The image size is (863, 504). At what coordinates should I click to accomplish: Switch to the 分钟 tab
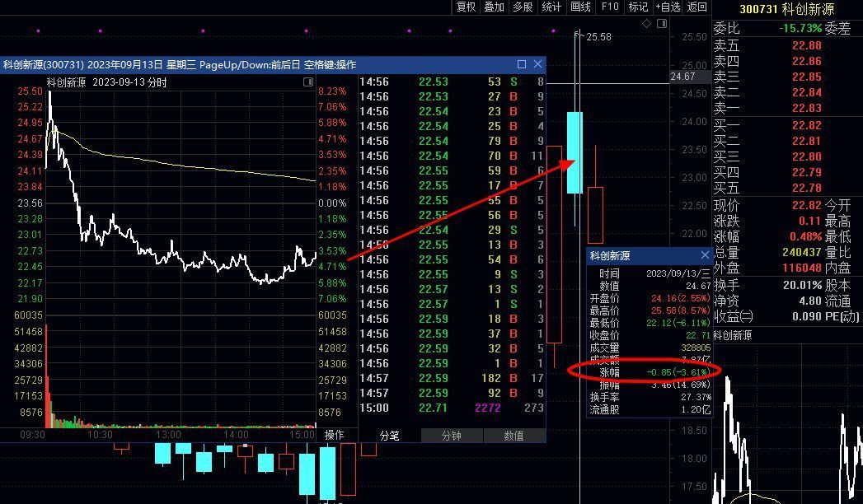point(451,436)
